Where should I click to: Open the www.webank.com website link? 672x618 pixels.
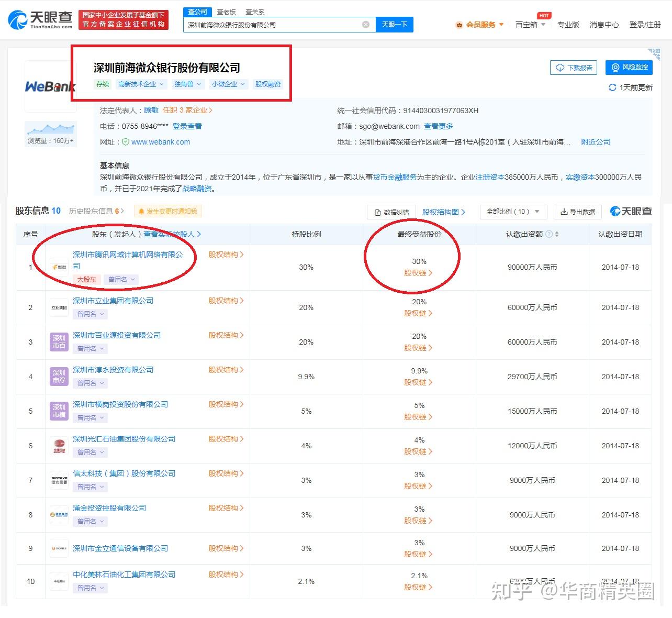[x=161, y=142]
